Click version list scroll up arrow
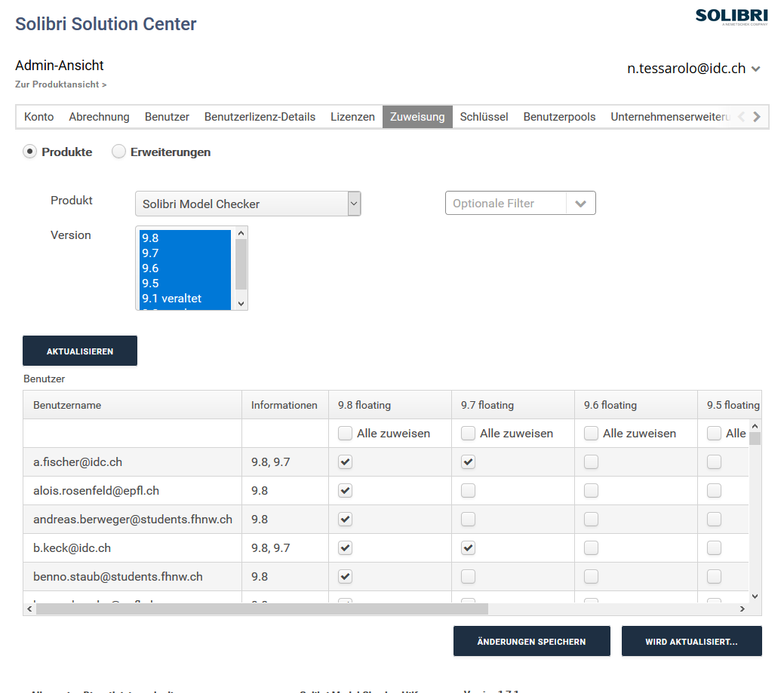Screen dimensions: 784x693 (x=241, y=233)
